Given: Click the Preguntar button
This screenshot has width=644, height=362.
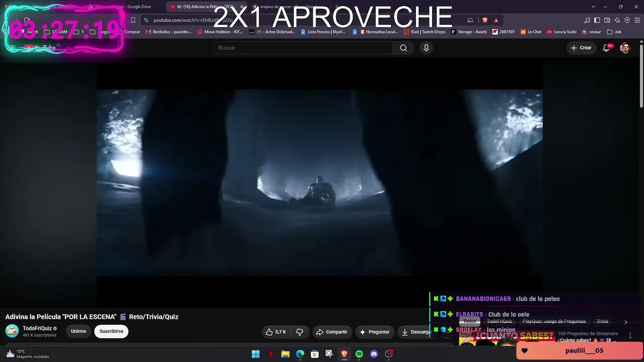Looking at the screenshot, I should tap(375, 332).
